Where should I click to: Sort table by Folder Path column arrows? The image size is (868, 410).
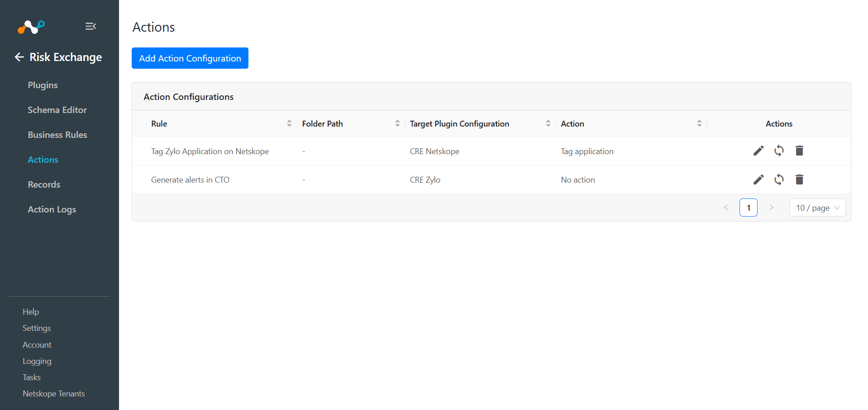pyautogui.click(x=397, y=123)
